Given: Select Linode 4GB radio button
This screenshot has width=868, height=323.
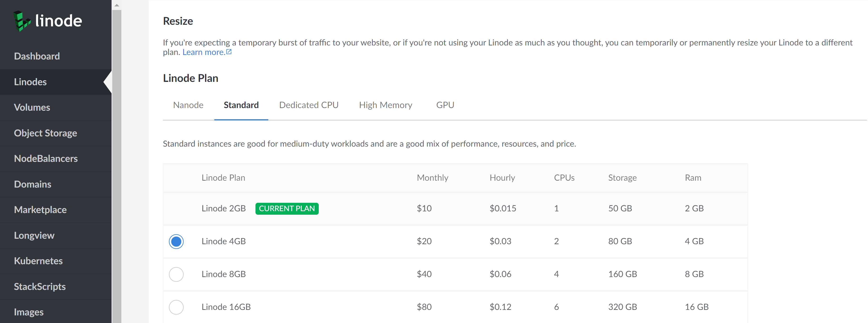Looking at the screenshot, I should [x=176, y=241].
